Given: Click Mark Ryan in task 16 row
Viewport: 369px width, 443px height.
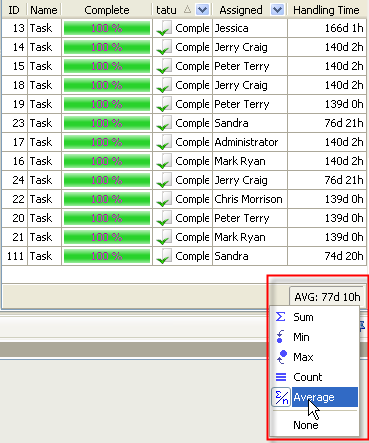Looking at the screenshot, I should (x=240, y=161).
